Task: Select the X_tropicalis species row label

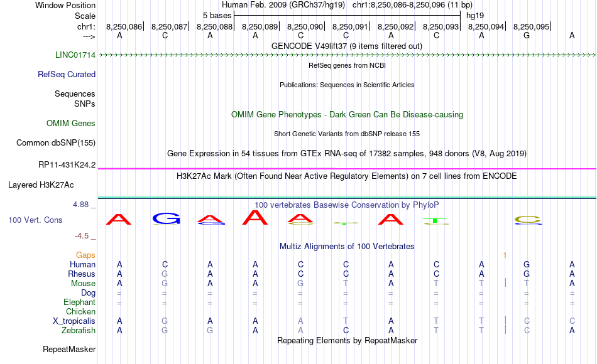Action: [74, 321]
